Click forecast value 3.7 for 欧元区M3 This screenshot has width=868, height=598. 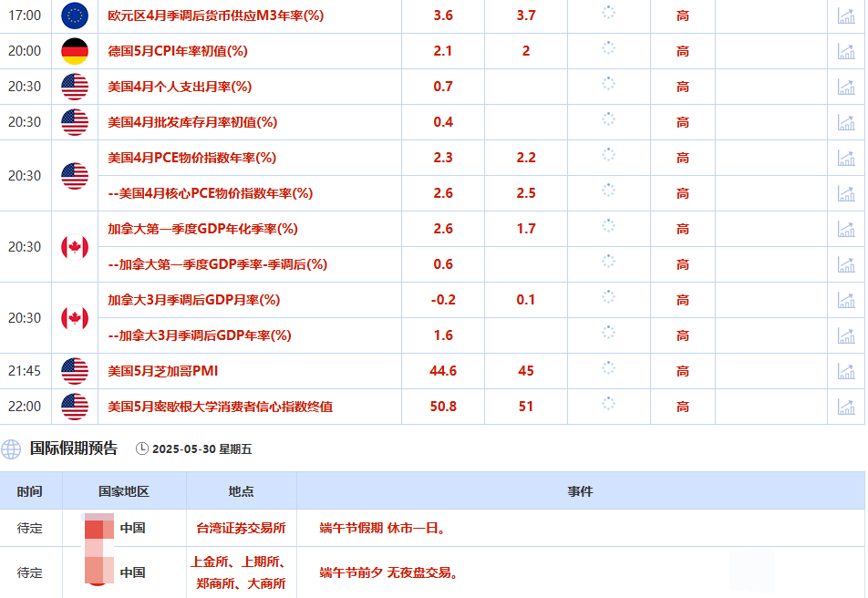click(526, 15)
